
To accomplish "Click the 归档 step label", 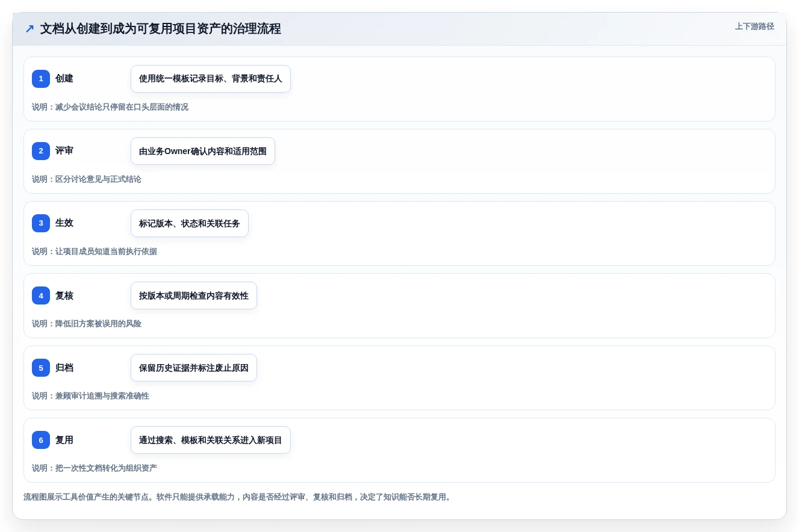I will point(64,368).
